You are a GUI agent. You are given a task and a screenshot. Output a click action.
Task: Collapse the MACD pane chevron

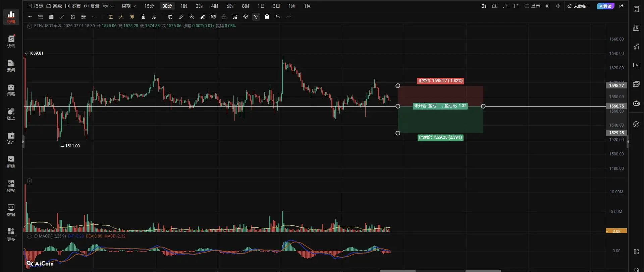click(30, 236)
